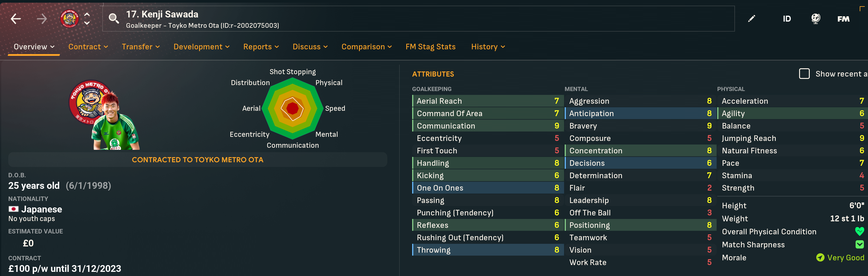Select the Overview tab

point(34,47)
